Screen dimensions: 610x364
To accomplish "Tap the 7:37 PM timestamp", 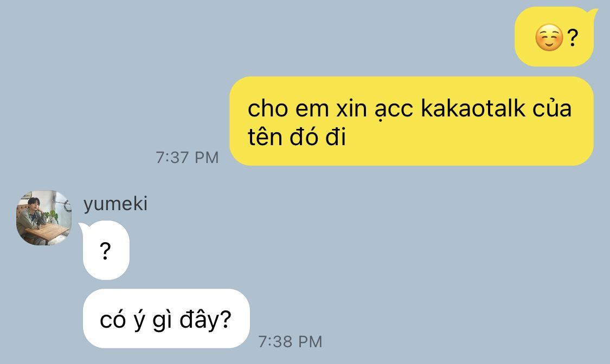I will pos(187,157).
